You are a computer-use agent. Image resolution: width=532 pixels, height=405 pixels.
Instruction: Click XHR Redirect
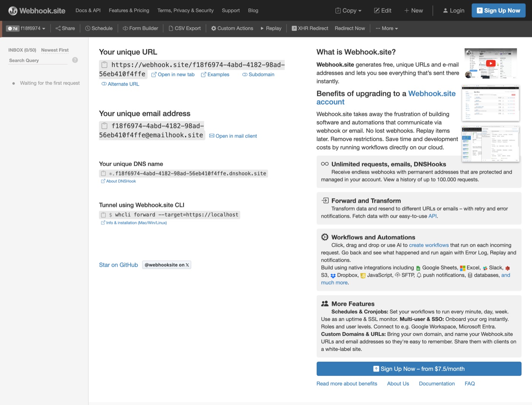[x=310, y=29]
